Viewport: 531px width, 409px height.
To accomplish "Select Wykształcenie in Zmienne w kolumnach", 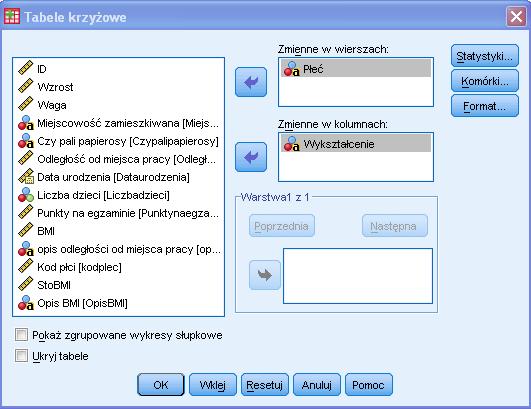I will coord(356,144).
